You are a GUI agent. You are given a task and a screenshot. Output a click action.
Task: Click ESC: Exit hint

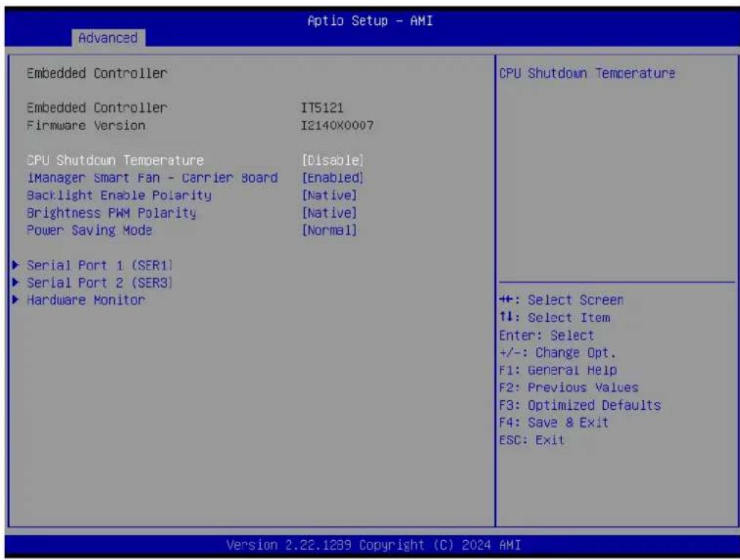[532, 440]
